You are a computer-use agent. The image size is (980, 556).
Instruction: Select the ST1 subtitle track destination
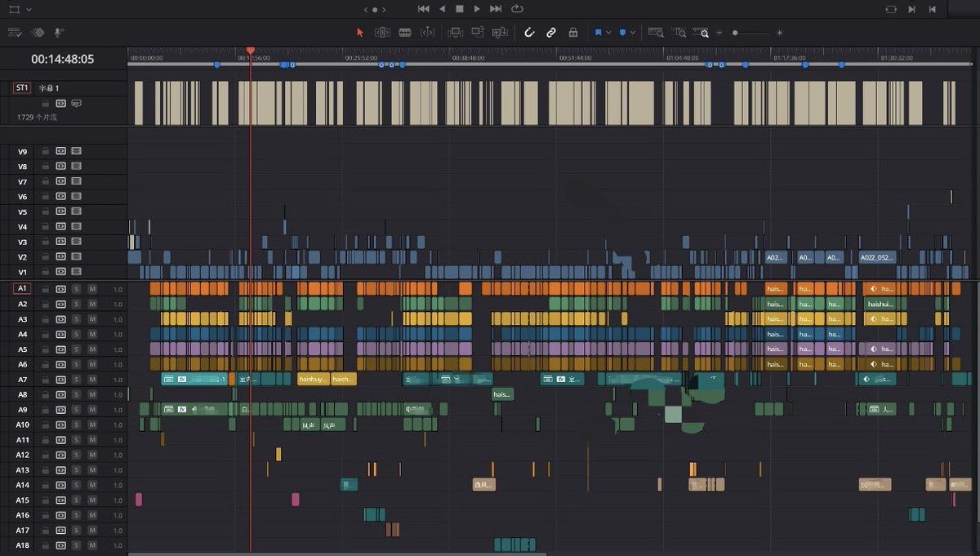22,87
